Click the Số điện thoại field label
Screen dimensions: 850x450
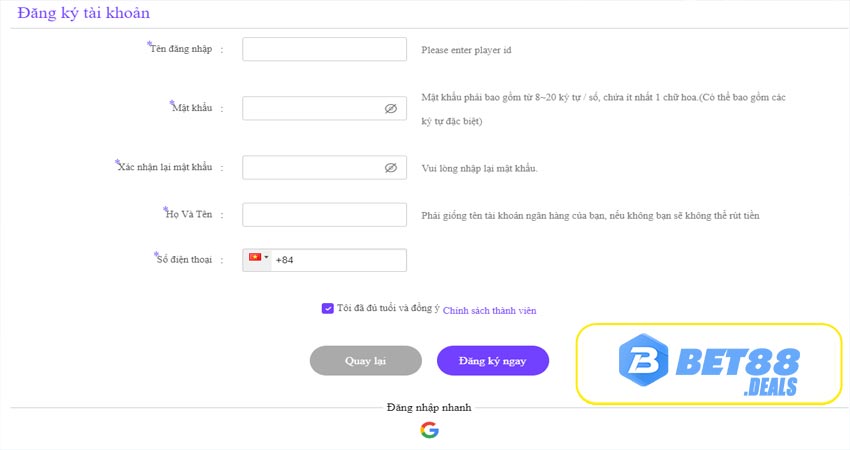pyautogui.click(x=183, y=259)
